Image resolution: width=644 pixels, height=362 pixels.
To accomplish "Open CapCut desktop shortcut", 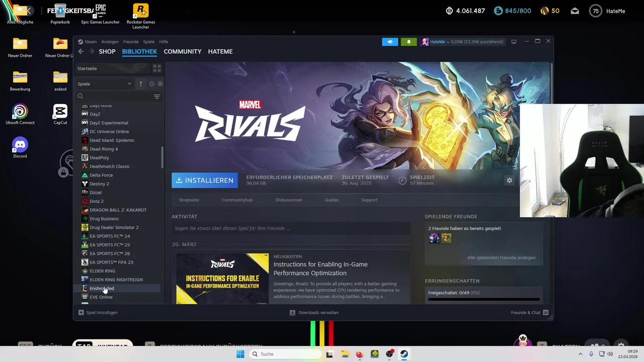I will (x=60, y=114).
